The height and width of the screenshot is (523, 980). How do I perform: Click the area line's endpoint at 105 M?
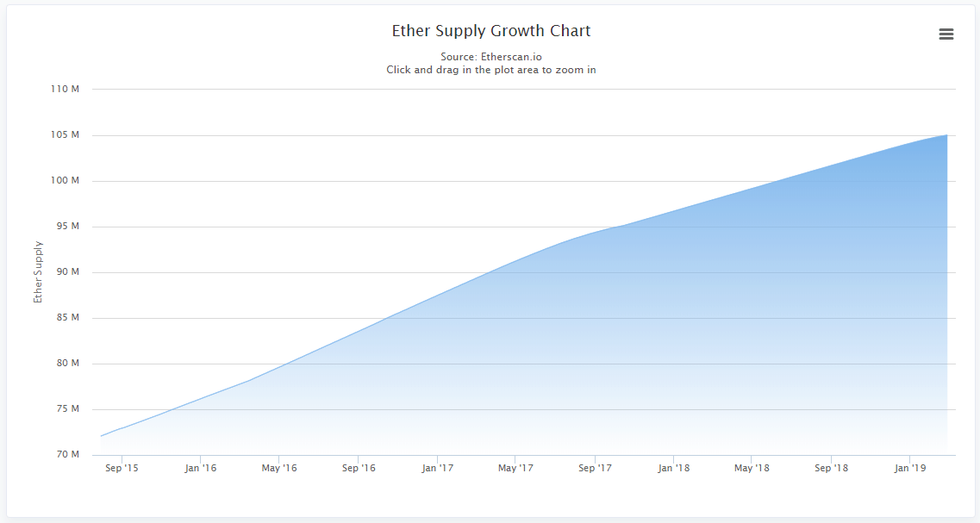pyautogui.click(x=947, y=135)
